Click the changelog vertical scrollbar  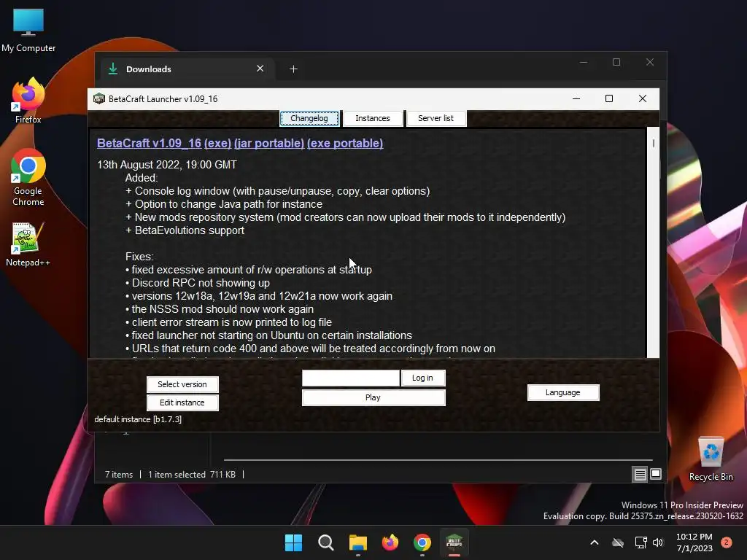coord(653,242)
